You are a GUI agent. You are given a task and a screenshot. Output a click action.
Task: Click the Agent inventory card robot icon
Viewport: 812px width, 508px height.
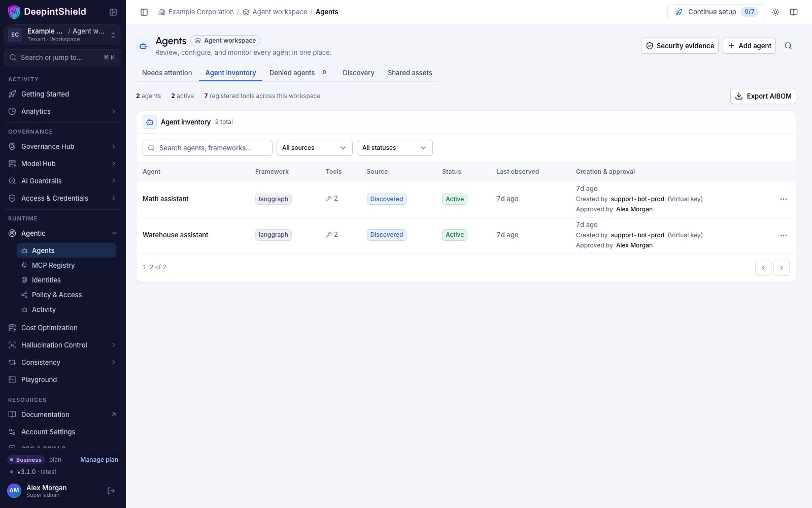[150, 122]
